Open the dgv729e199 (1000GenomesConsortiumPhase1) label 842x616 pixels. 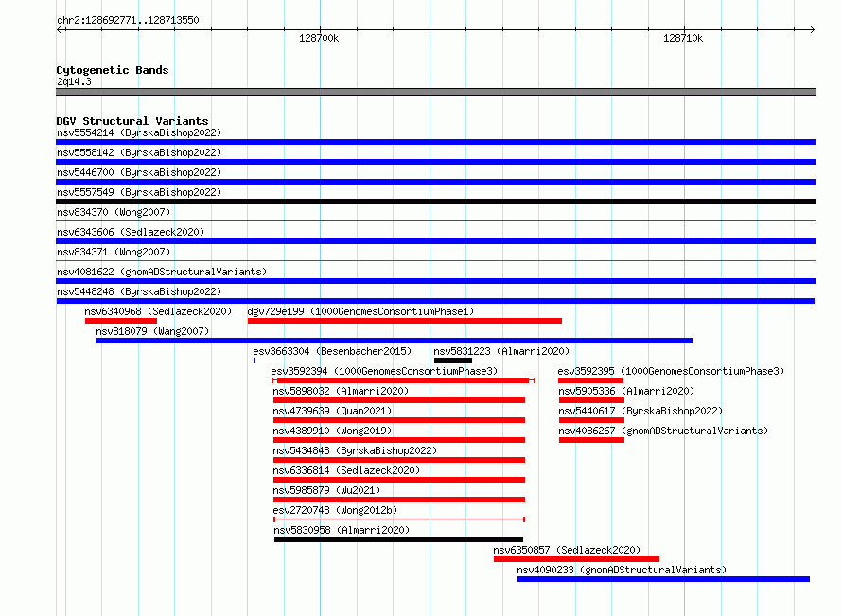[x=360, y=311]
